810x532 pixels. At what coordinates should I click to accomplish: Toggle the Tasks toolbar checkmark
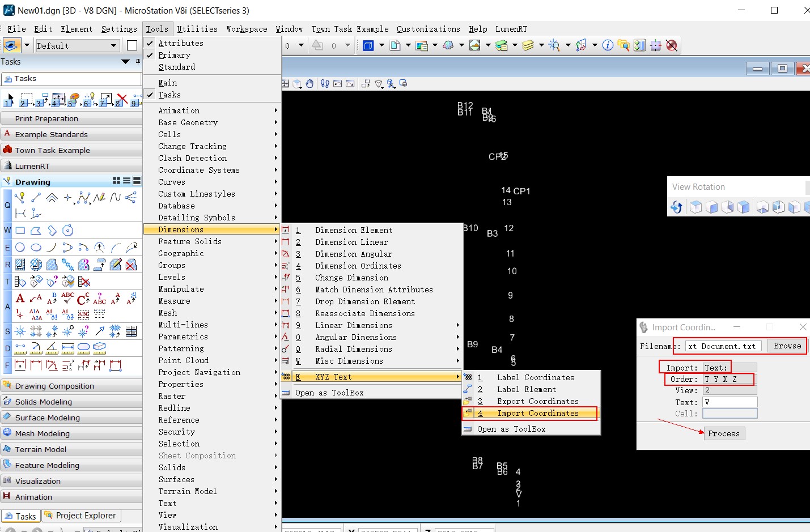pyautogui.click(x=150, y=95)
